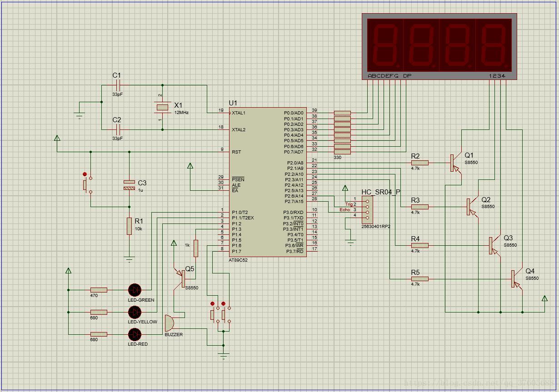Click the 12MHz value label
559x392 pixels.
pyautogui.click(x=181, y=112)
